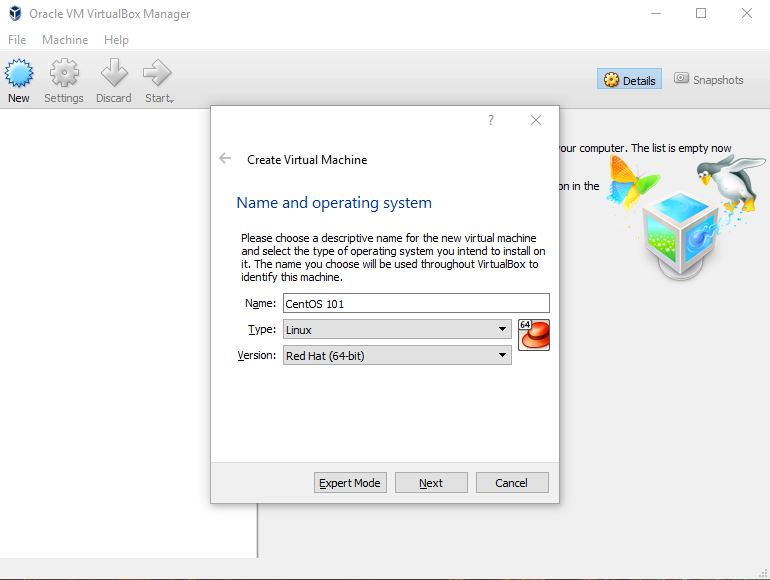Click the Name field containing CentOS 101
770x580 pixels.
[x=416, y=303]
